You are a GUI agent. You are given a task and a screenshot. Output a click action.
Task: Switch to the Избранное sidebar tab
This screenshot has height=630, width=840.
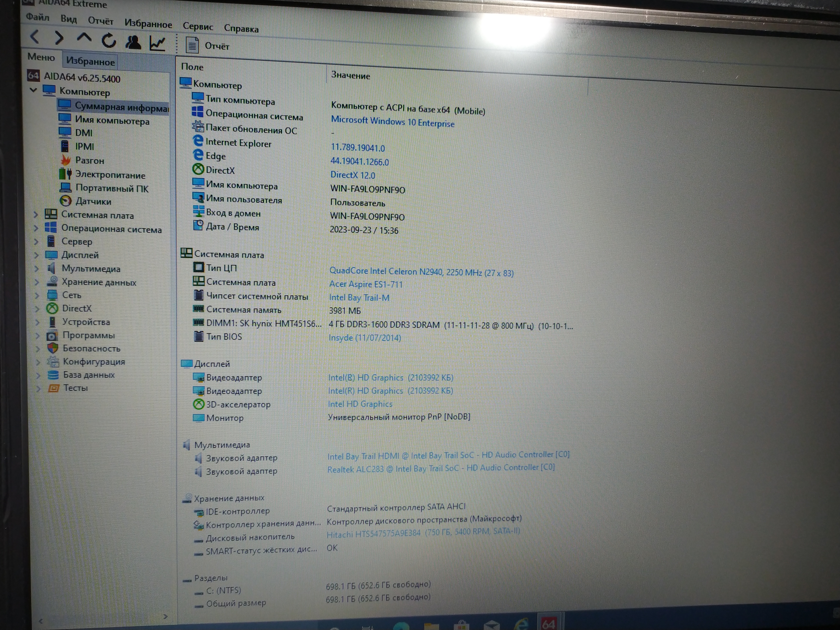pos(90,61)
